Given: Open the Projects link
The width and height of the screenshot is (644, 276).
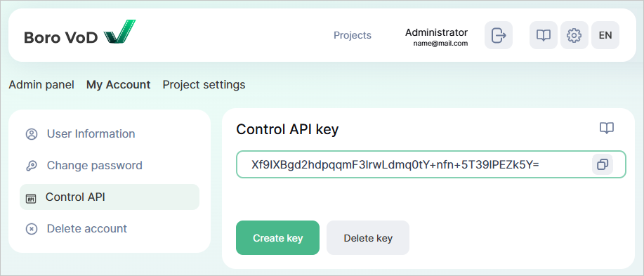Looking at the screenshot, I should coord(353,35).
